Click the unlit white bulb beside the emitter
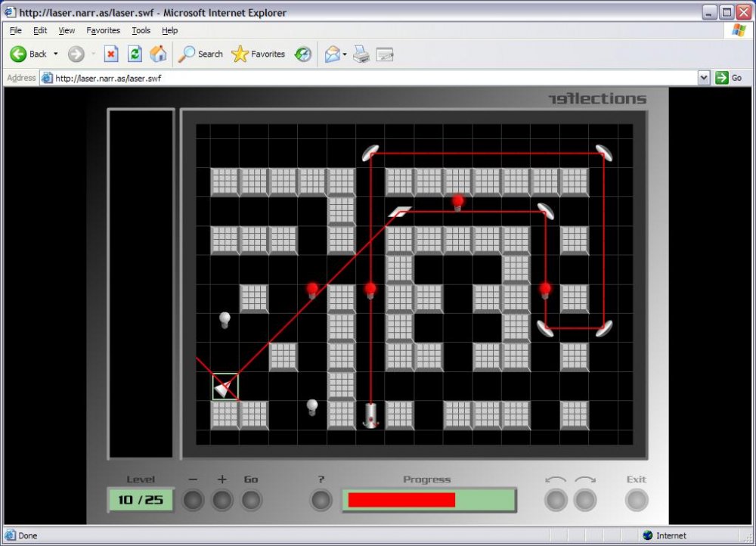Screen dimensions: 756x546 click(x=312, y=407)
